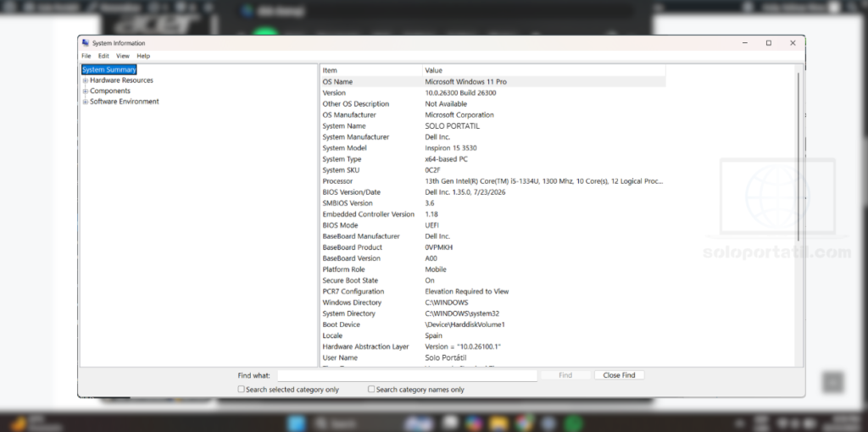The image size is (868, 432).
Task: Expand the Software Environment node
Action: (86, 102)
